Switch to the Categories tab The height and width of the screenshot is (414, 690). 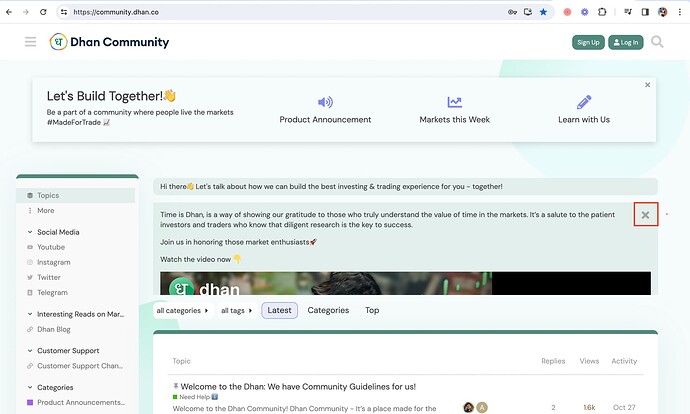coord(328,310)
